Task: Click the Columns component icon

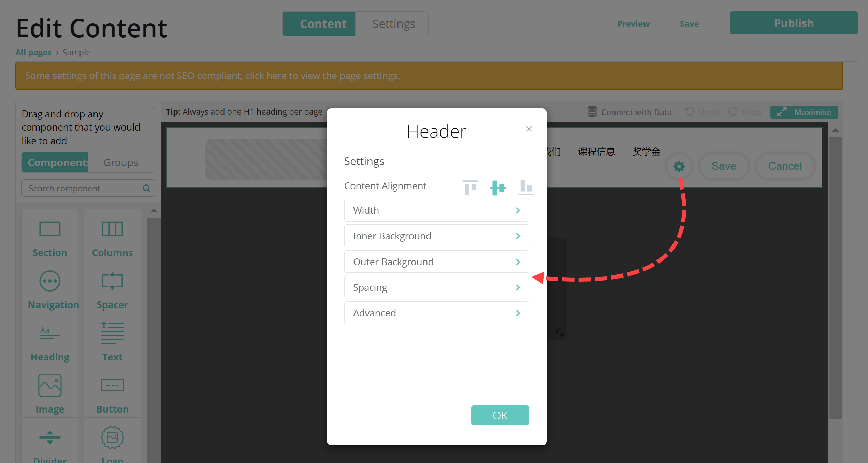Action: [x=112, y=229]
